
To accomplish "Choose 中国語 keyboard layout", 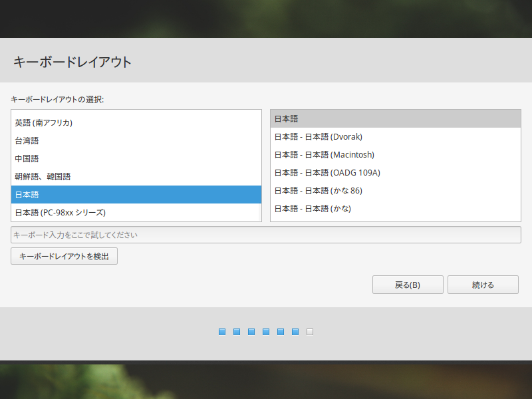I will click(x=136, y=159).
